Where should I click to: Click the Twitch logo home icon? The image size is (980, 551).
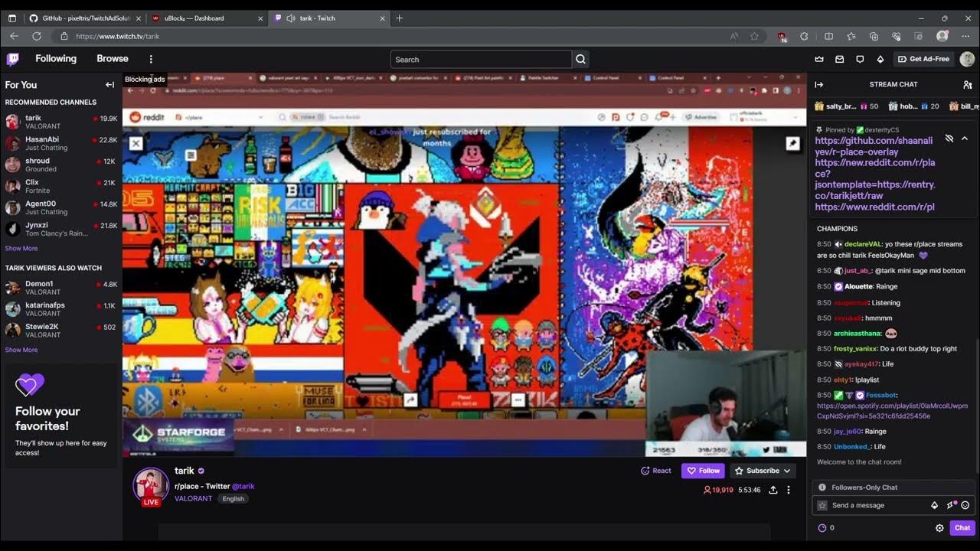click(x=13, y=59)
